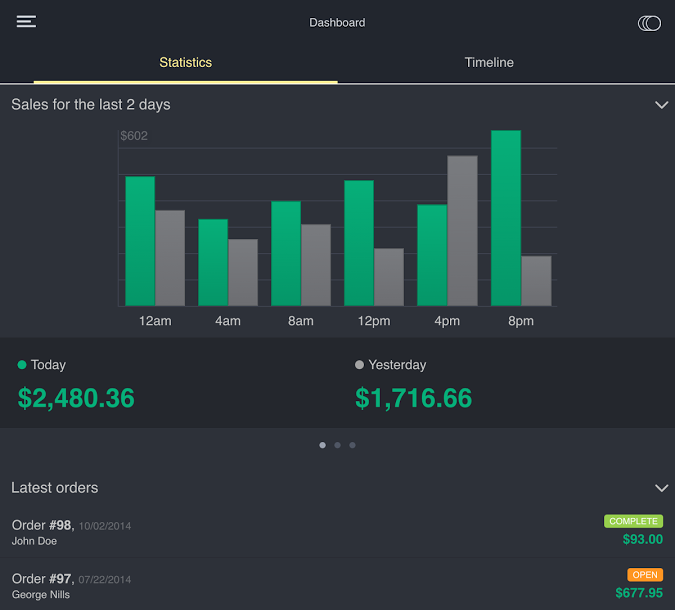This screenshot has width=675, height=610.
Task: Click the Yesterday total $1,716.66
Action: (x=413, y=398)
